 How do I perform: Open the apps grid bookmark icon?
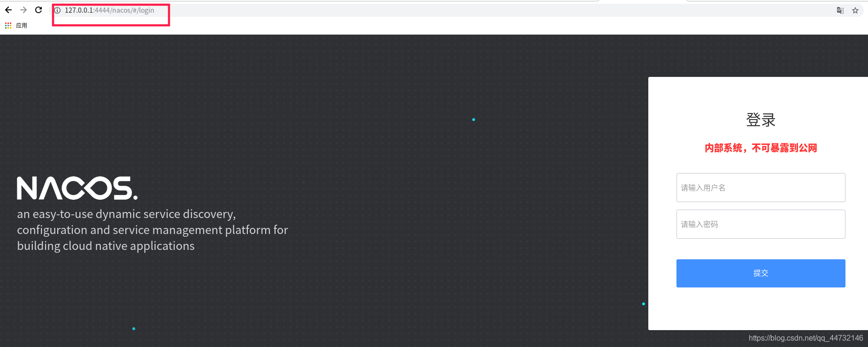(8, 25)
